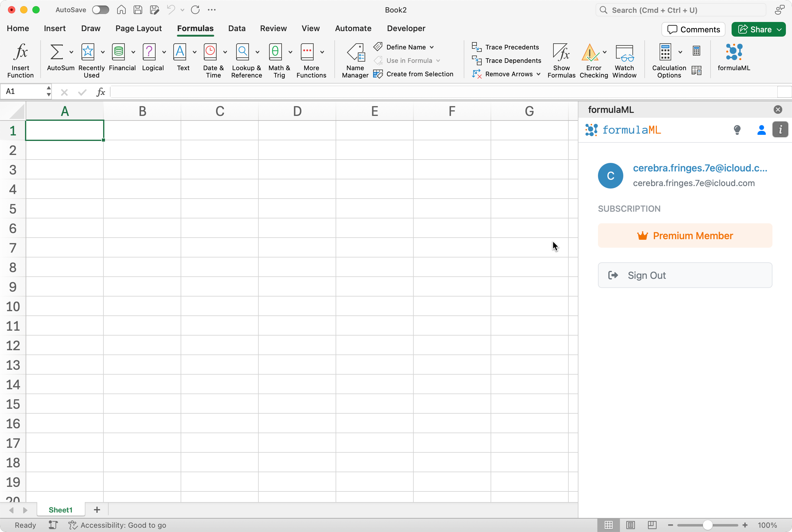Click Trace Dependents

point(506,60)
